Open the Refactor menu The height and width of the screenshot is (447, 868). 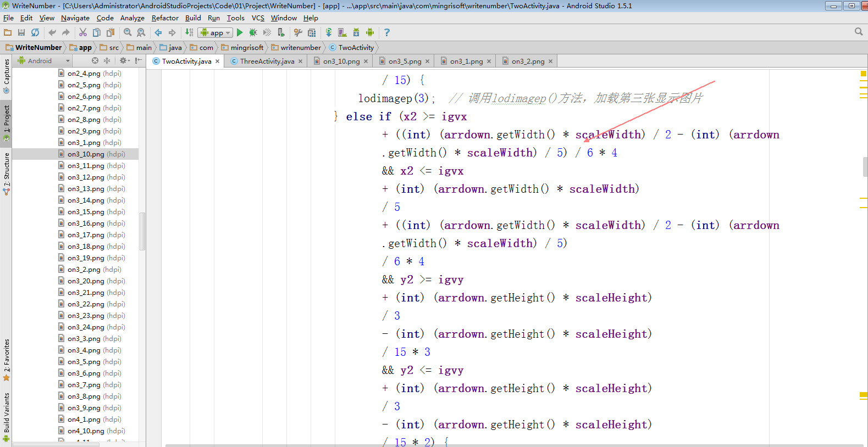pos(165,18)
